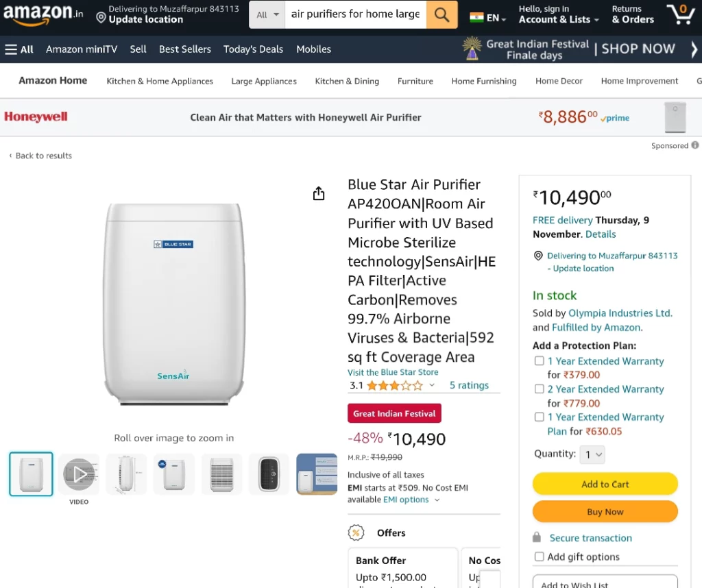702x588 pixels.
Task: Click the banner's next arrow
Action: [x=694, y=49]
